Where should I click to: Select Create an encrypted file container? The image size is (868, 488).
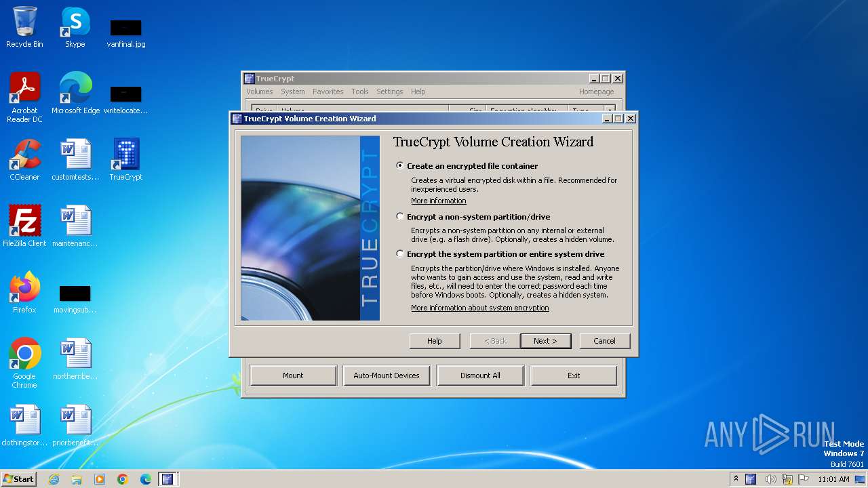click(400, 165)
